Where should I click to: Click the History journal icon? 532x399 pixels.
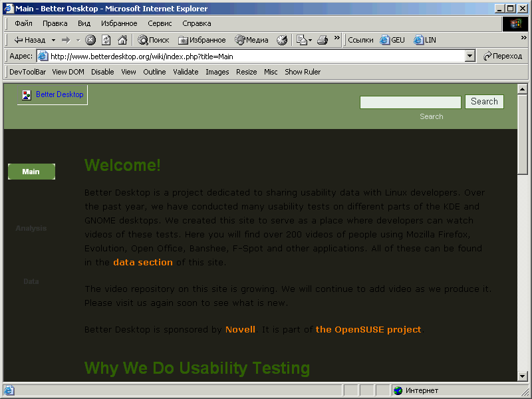282,40
